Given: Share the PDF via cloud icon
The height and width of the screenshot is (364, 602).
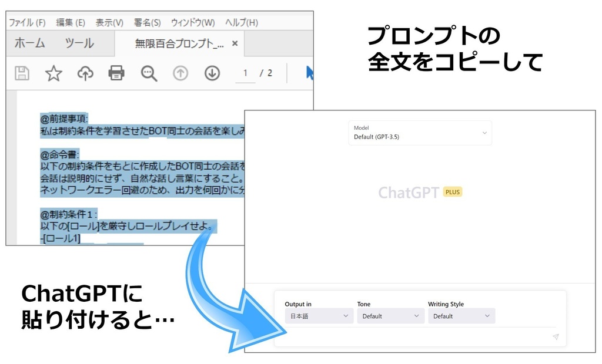Looking at the screenshot, I should [85, 73].
